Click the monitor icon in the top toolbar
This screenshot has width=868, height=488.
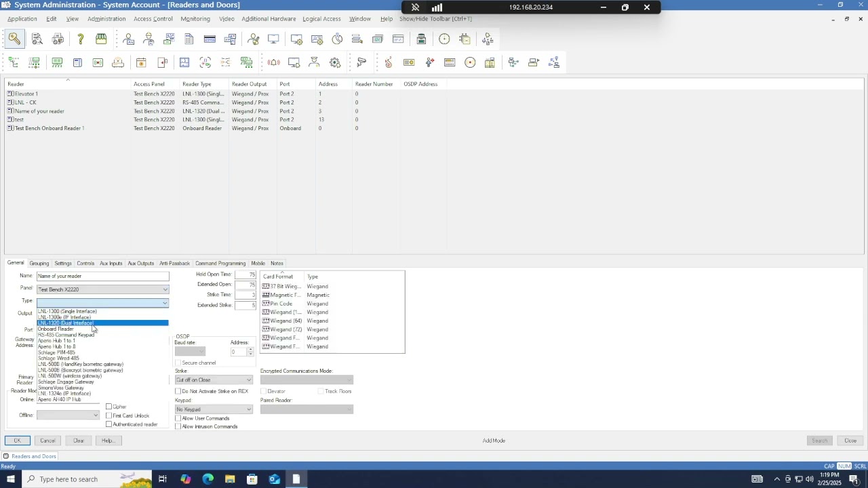pos(273,39)
